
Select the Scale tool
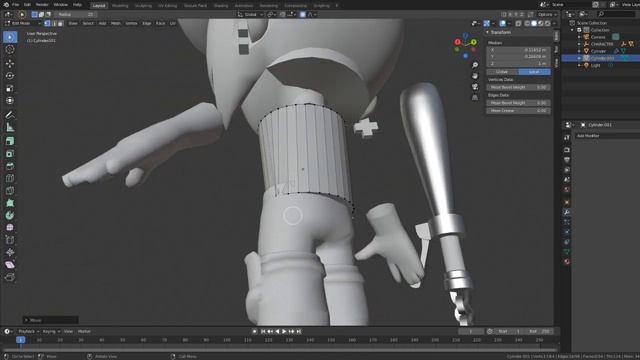[x=10, y=88]
